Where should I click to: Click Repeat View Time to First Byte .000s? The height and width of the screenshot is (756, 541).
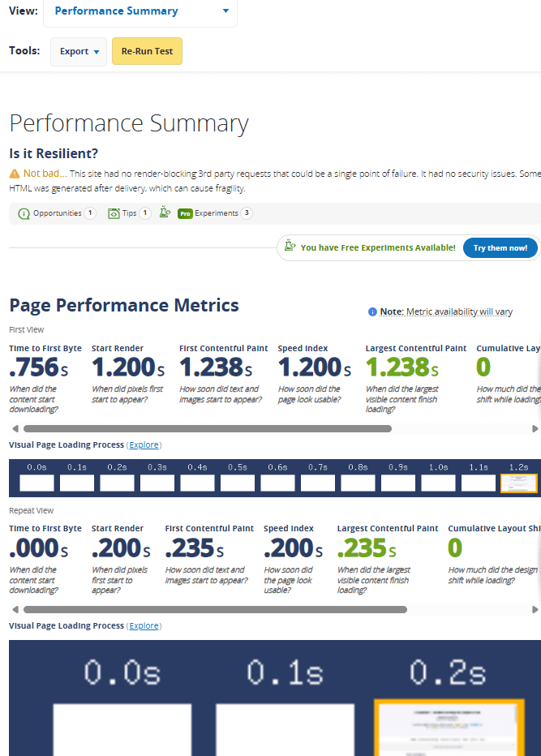(x=39, y=548)
